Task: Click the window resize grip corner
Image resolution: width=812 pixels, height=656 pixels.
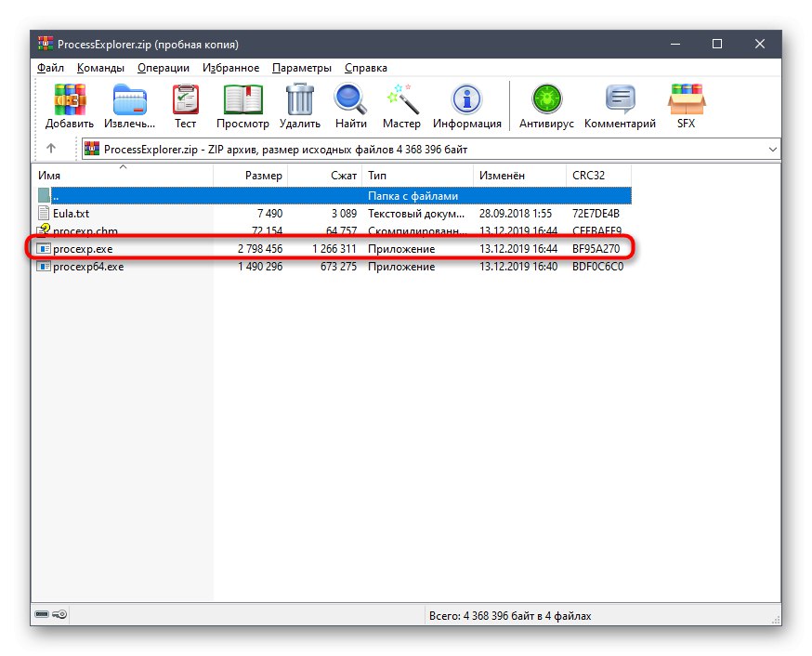Action: pyautogui.click(x=776, y=619)
